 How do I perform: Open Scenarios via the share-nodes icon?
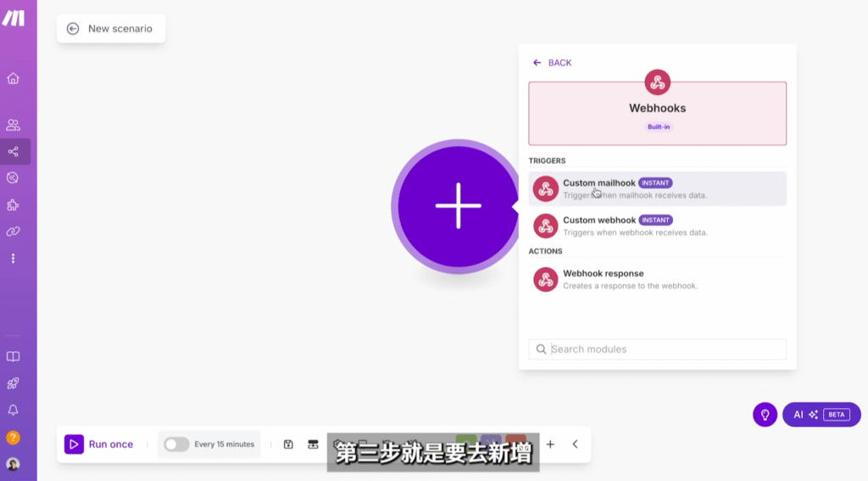pos(13,152)
